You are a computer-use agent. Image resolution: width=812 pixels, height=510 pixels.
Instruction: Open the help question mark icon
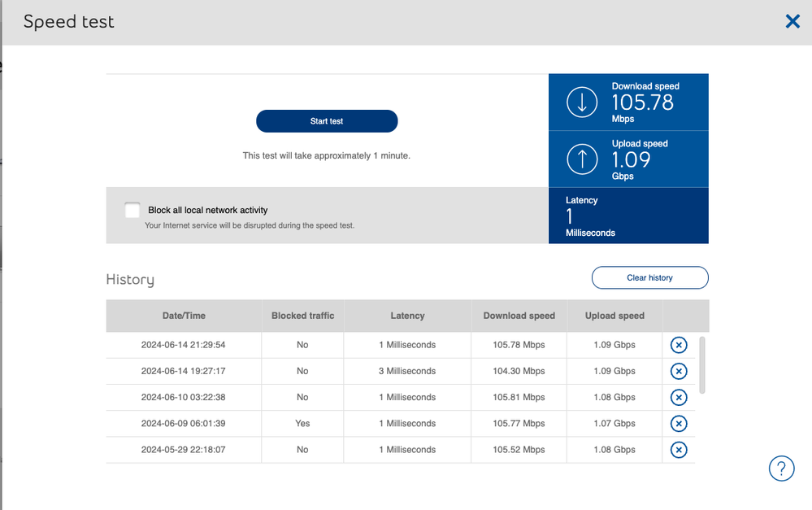coord(781,469)
